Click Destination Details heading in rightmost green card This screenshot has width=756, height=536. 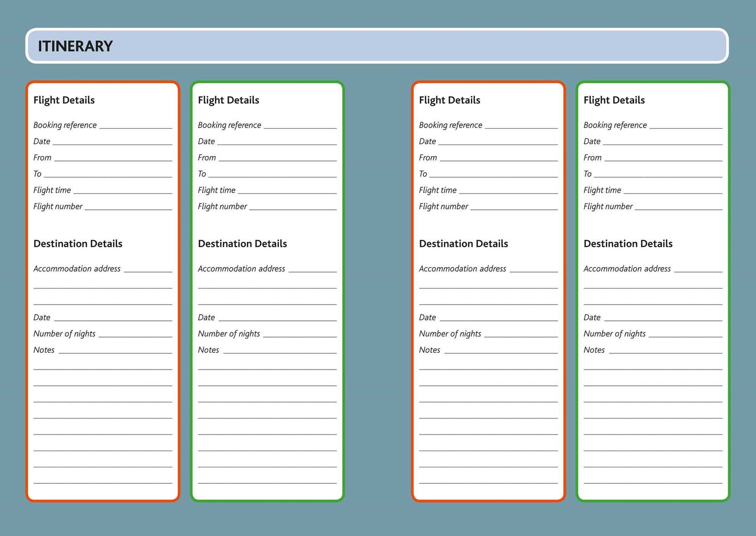click(x=628, y=243)
